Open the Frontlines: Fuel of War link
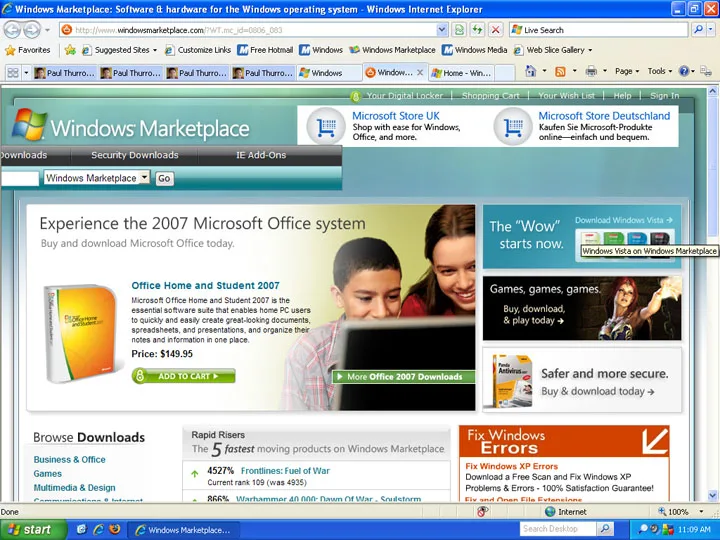This screenshot has height=540, width=720. click(x=285, y=471)
